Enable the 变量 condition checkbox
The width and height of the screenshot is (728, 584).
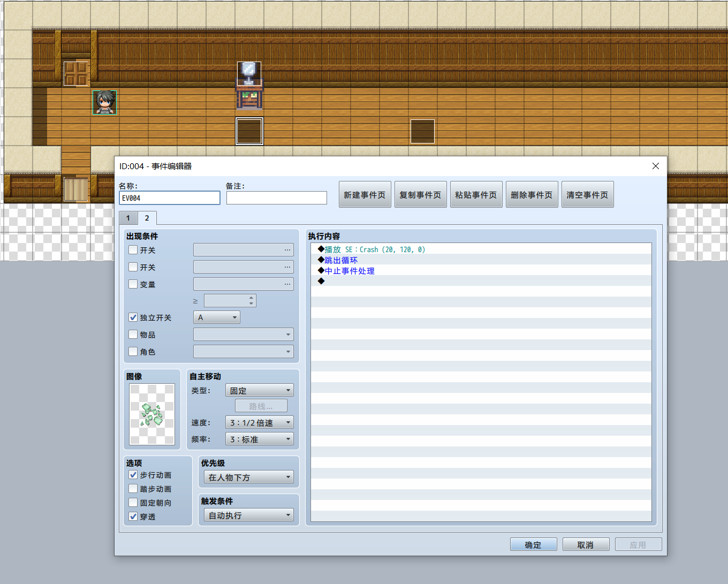tap(133, 284)
